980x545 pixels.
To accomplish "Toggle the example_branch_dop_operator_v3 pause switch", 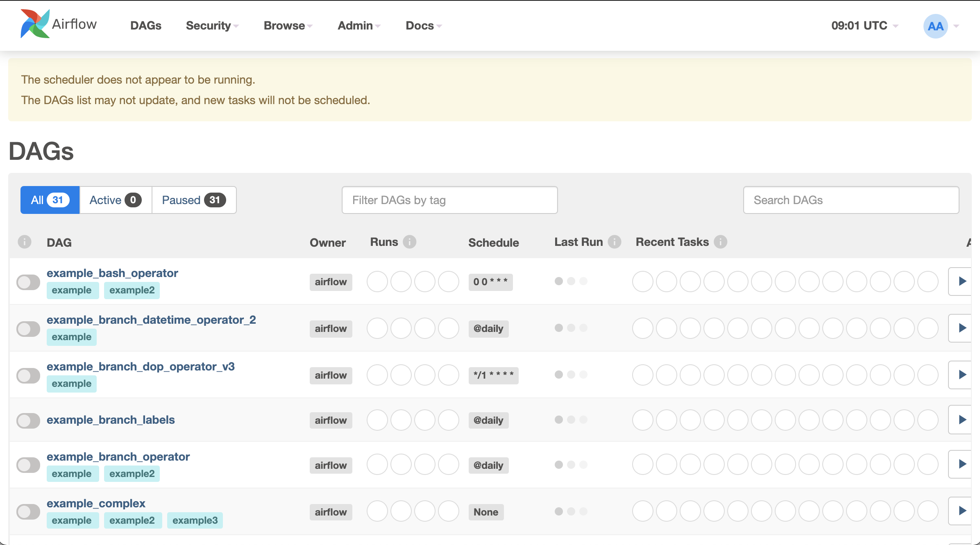I will point(28,375).
